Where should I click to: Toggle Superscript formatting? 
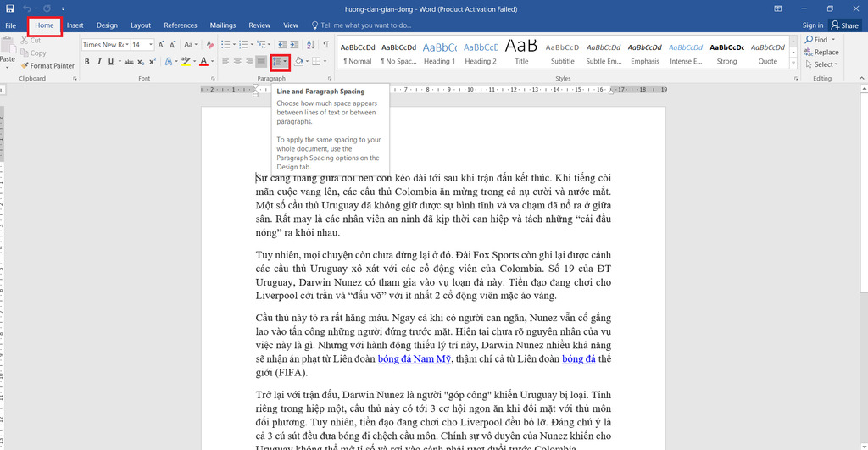click(x=153, y=62)
